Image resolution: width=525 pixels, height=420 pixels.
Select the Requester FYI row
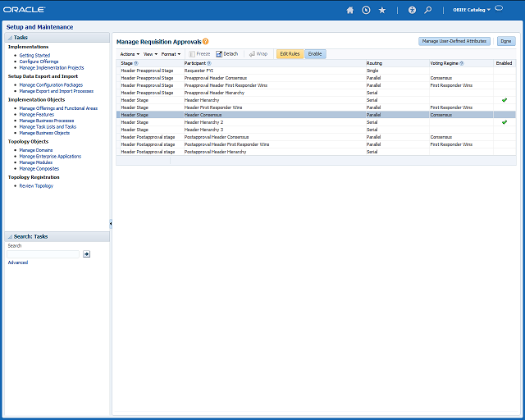tap(316, 71)
